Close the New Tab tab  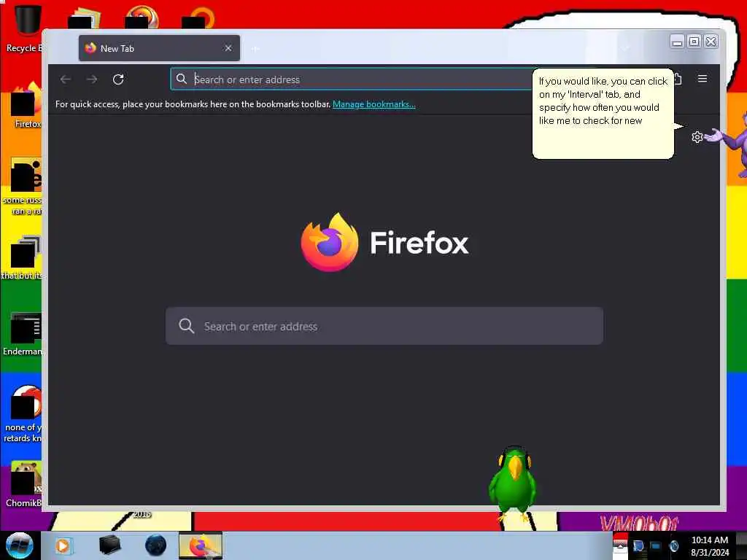pyautogui.click(x=228, y=48)
